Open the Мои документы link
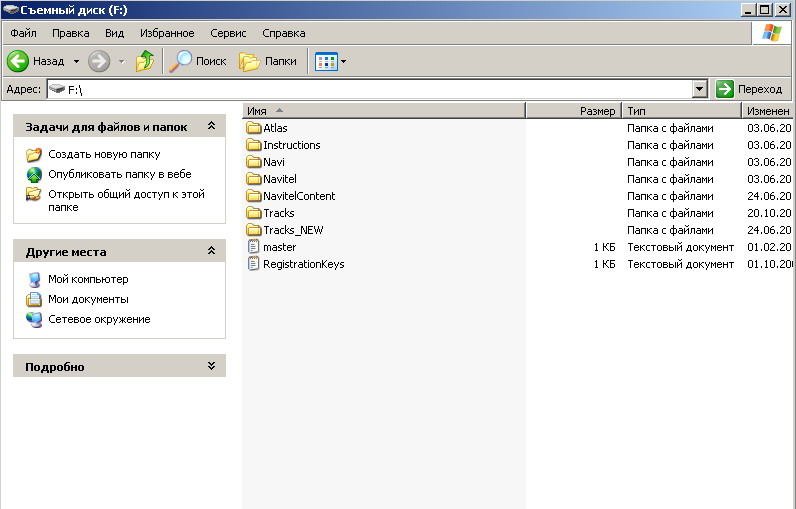 (88, 299)
